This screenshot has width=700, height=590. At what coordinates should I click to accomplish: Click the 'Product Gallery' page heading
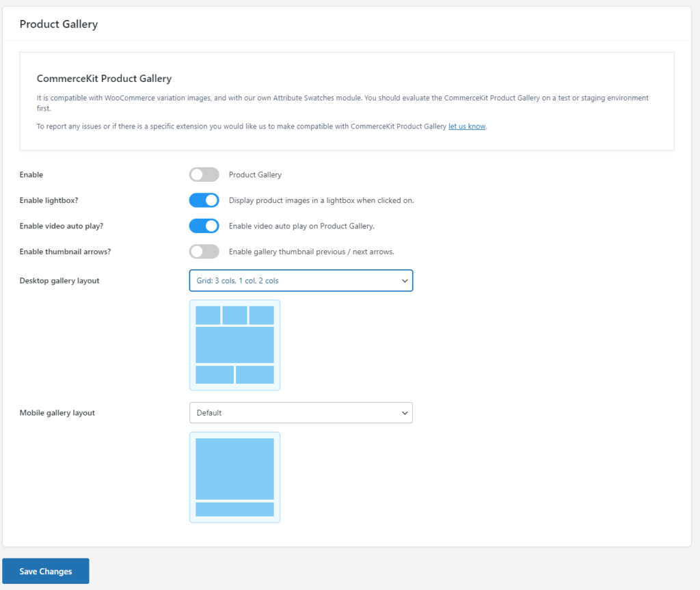click(x=59, y=24)
